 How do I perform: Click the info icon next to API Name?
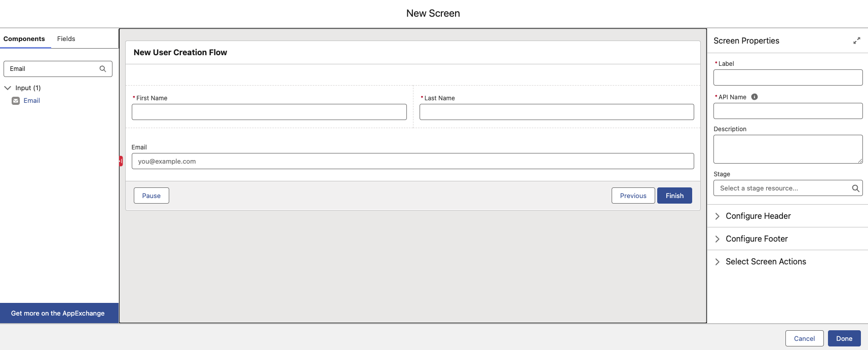click(754, 97)
